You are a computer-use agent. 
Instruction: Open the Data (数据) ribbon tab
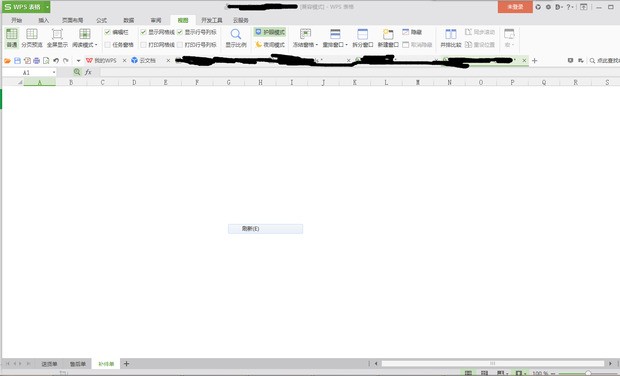pyautogui.click(x=129, y=20)
